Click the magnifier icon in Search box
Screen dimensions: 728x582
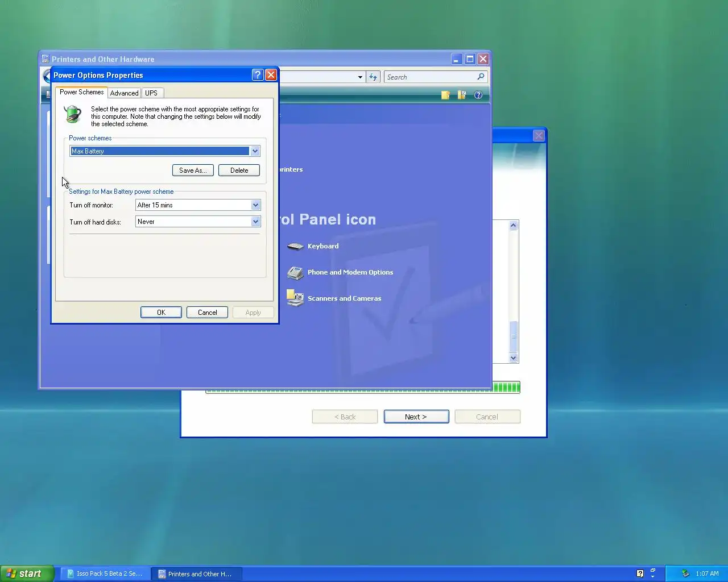pos(481,77)
